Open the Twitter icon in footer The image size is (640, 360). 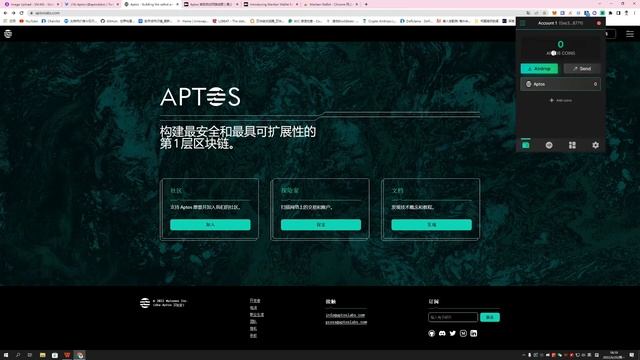coord(453,333)
